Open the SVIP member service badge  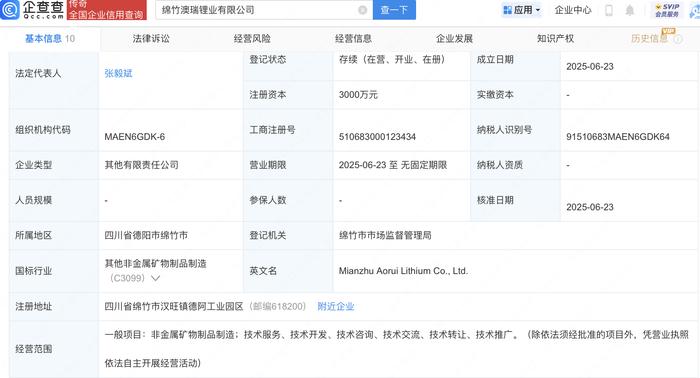[667, 10]
